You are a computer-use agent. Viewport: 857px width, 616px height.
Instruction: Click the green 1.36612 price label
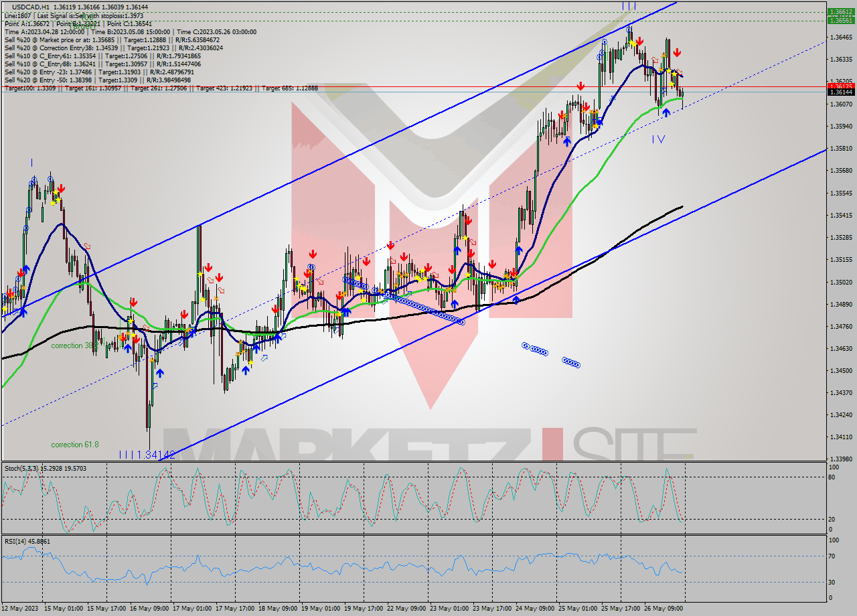click(840, 12)
